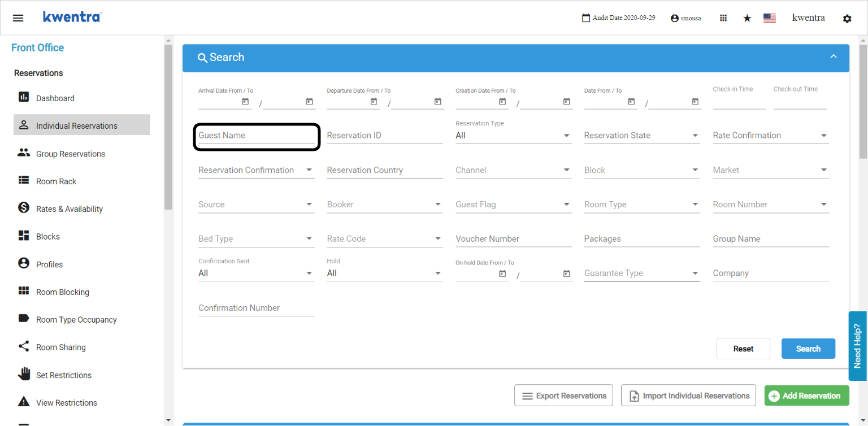Open the Room Type dropdown
The image size is (868, 426).
(642, 205)
